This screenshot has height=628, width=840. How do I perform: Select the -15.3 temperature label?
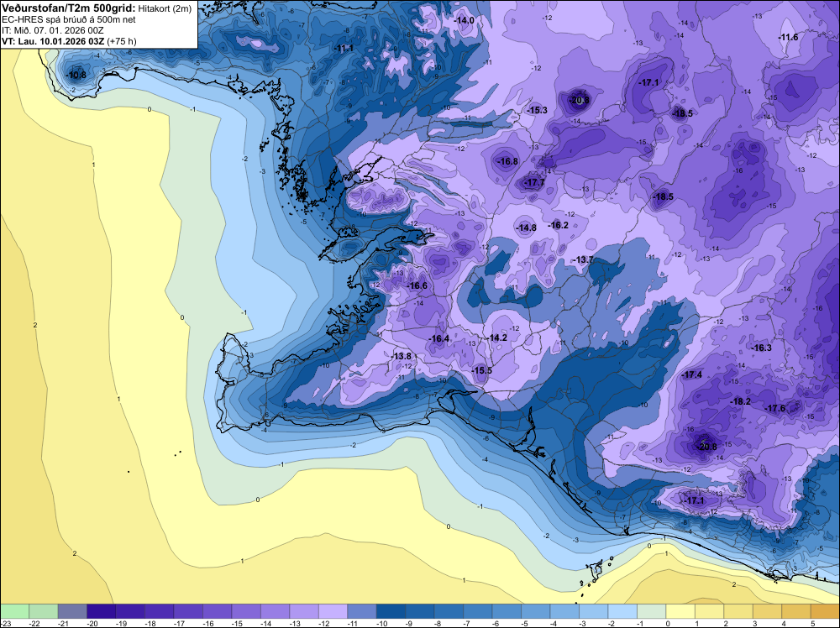click(x=538, y=110)
